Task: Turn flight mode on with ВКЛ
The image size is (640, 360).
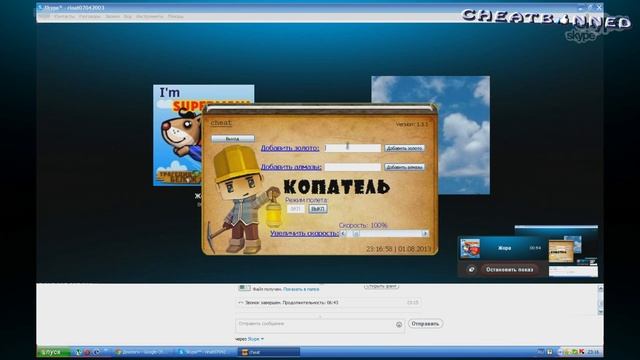Action: pyautogui.click(x=296, y=209)
